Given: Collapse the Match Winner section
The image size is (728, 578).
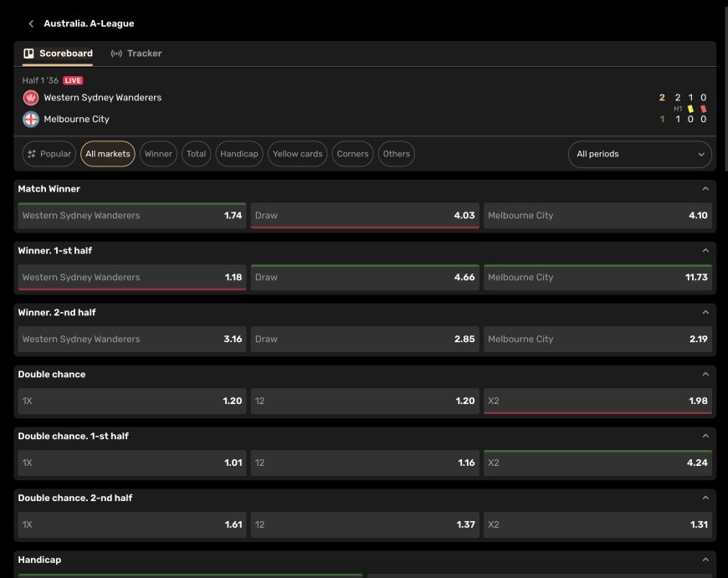Looking at the screenshot, I should point(705,188).
